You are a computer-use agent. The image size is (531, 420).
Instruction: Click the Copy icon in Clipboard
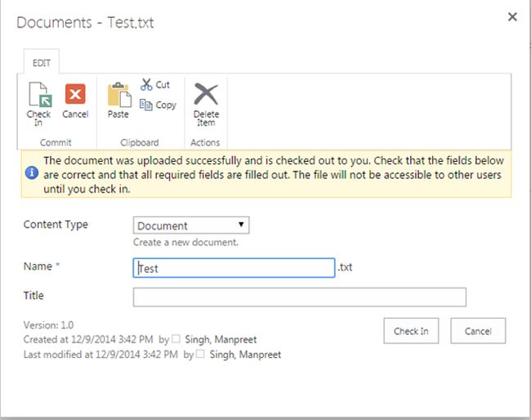(146, 105)
